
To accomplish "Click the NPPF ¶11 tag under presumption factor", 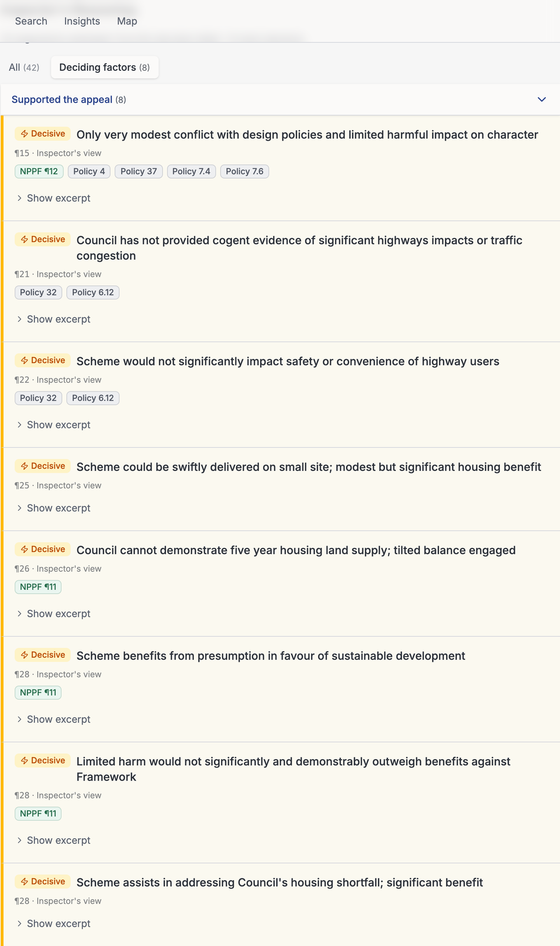I will pyautogui.click(x=38, y=692).
